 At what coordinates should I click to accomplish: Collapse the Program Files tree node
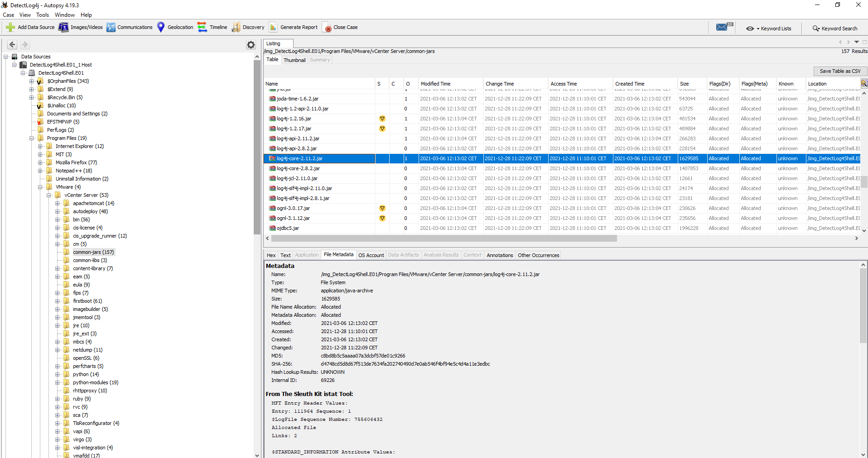[32, 138]
